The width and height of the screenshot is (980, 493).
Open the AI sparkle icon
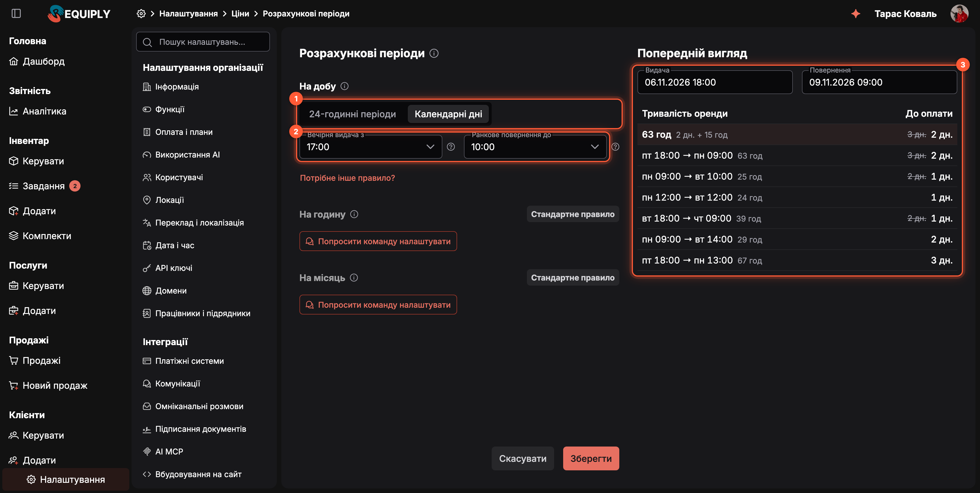pos(856,14)
